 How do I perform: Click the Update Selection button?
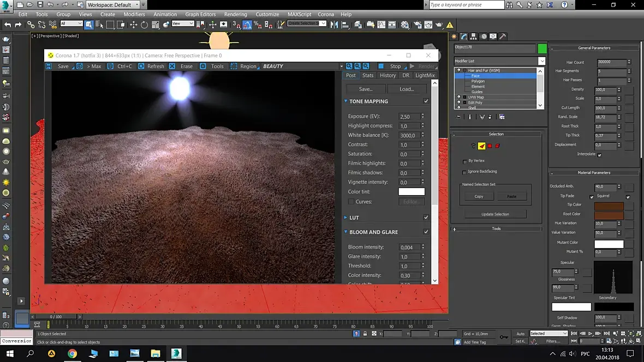coord(495,214)
